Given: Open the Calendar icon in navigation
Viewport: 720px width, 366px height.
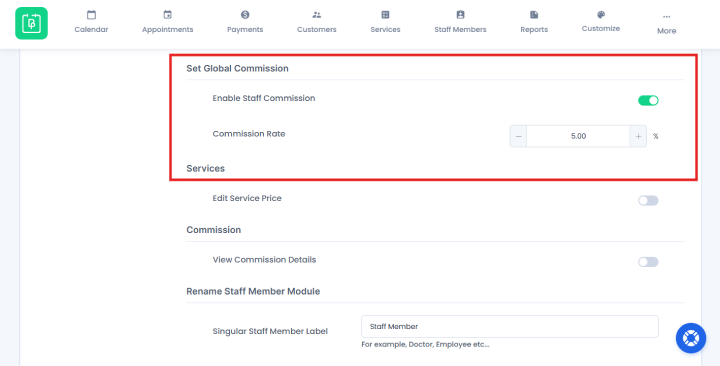Looking at the screenshot, I should coord(91,15).
